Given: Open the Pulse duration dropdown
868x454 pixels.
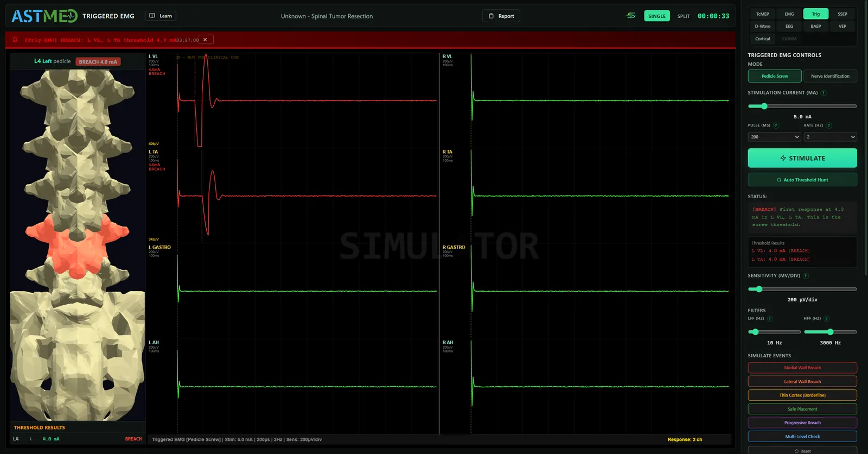Looking at the screenshot, I should (x=774, y=137).
